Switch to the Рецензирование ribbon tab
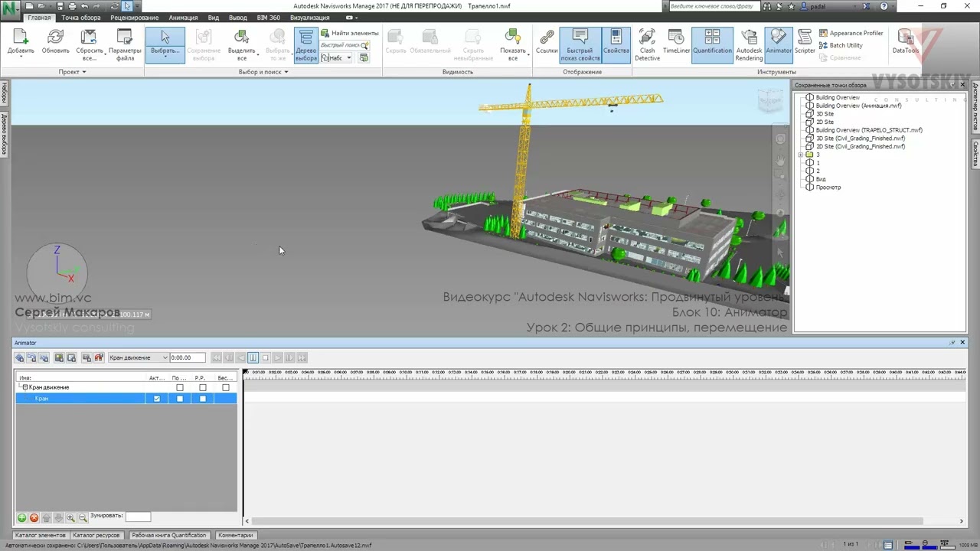Viewport: 980px width, 551px height. coord(135,18)
